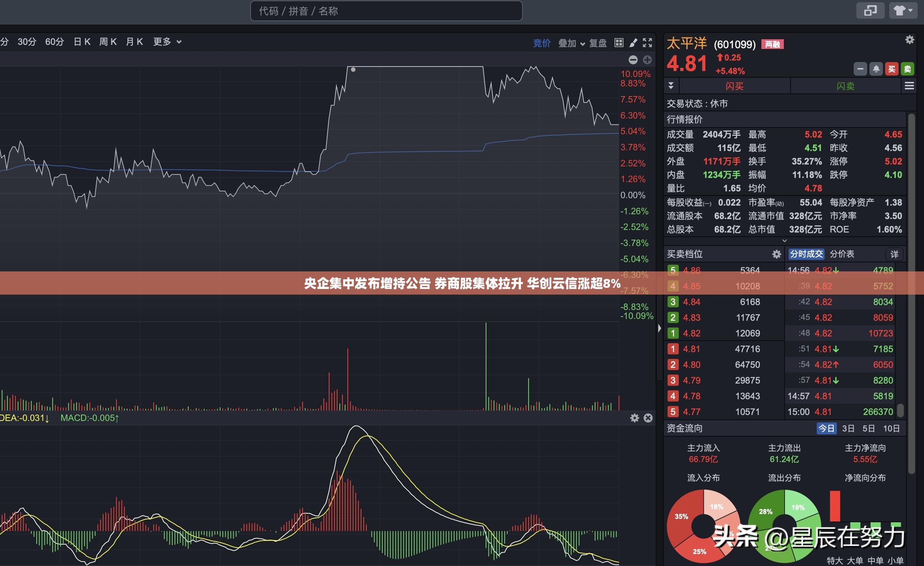Click the 闪卖 quick sell button
This screenshot has width=924, height=566.
[x=846, y=86]
